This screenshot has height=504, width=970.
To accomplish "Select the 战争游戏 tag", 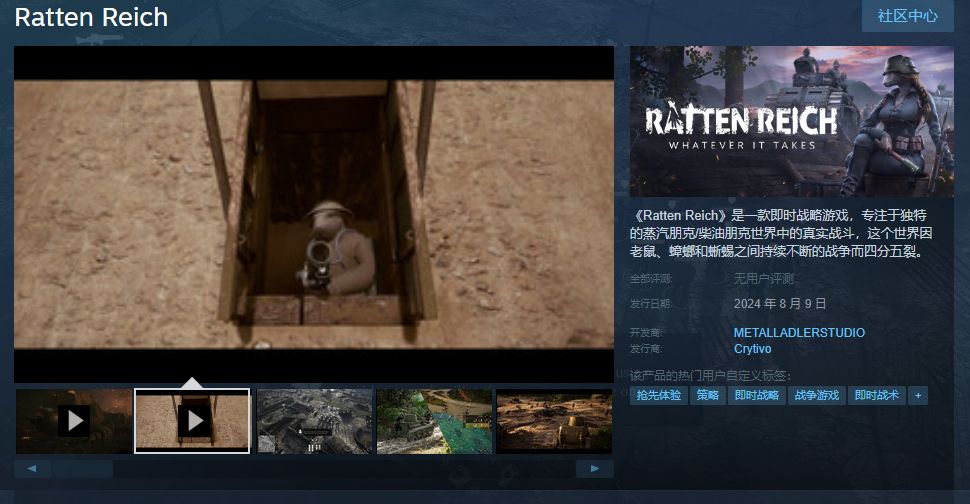I will tap(817, 395).
